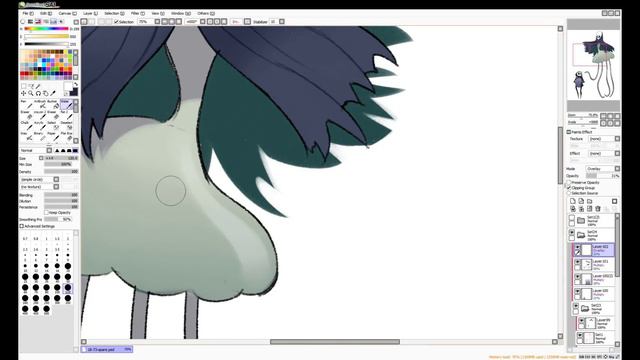The width and height of the screenshot is (640, 360).
Task: Show the hidden Set125 folder
Action: point(572,218)
